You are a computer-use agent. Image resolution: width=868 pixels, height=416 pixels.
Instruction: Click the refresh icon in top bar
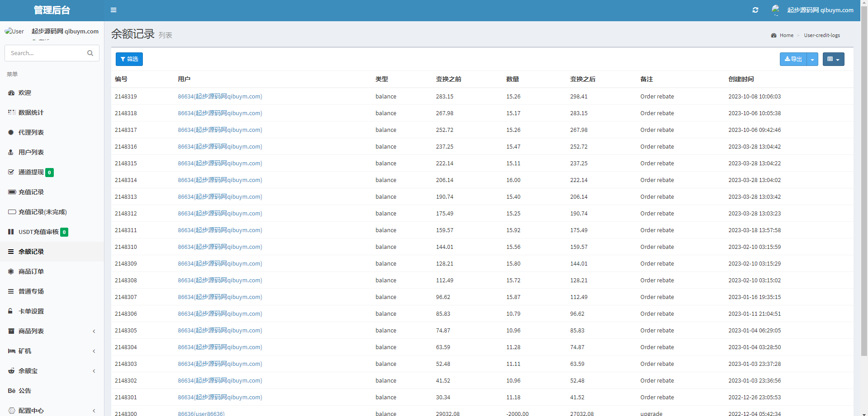coord(755,10)
